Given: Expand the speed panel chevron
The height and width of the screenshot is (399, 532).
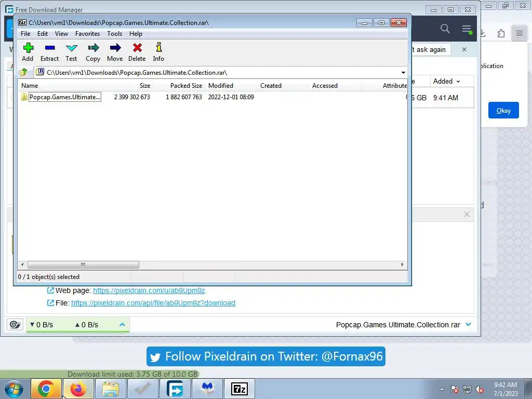Looking at the screenshot, I should [122, 325].
